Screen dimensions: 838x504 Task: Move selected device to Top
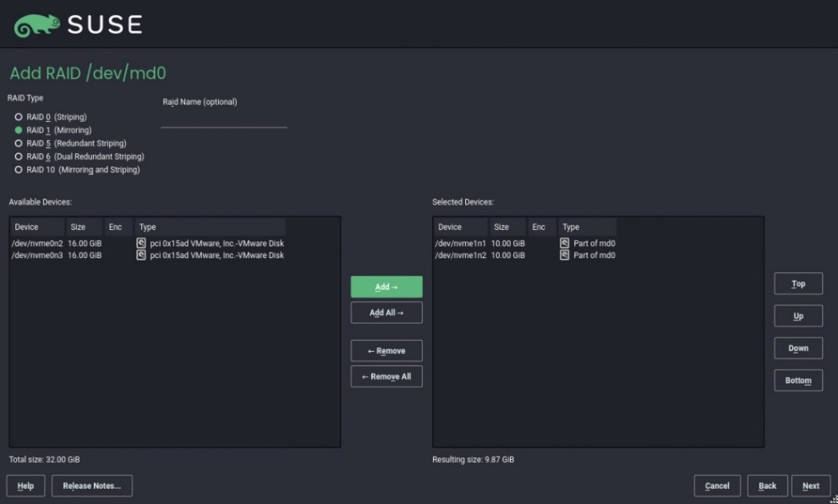797,283
